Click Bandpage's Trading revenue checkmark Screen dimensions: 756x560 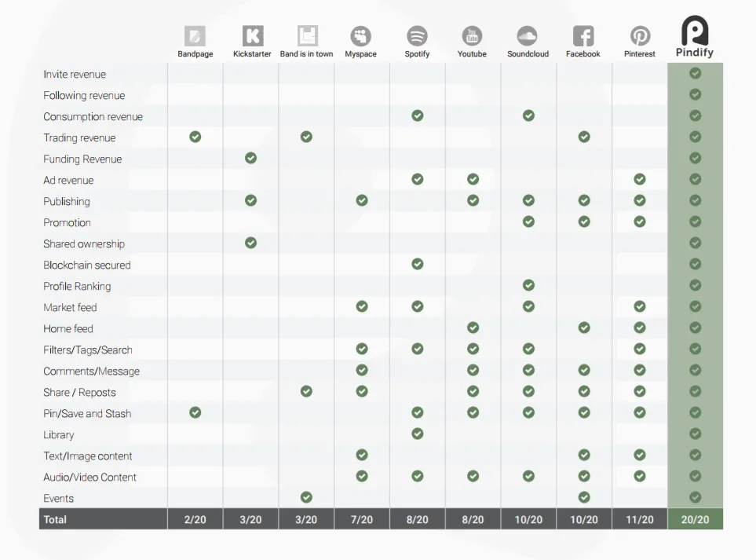(x=195, y=137)
